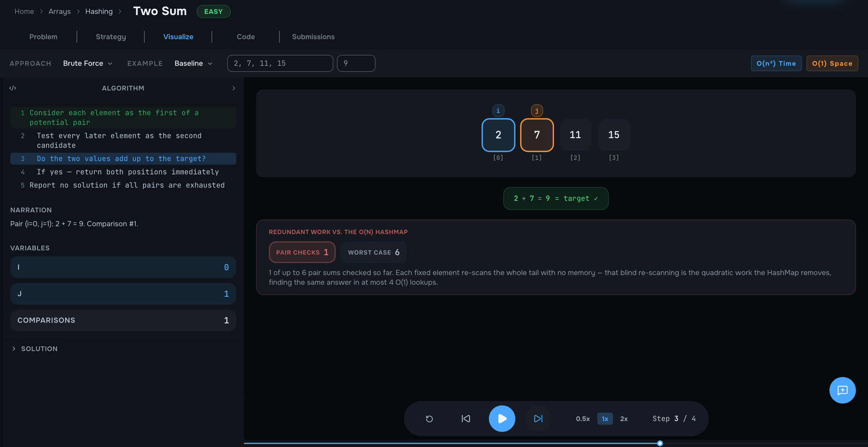Switch to the Strategy tab
The width and height of the screenshot is (868, 447).
[x=111, y=37]
